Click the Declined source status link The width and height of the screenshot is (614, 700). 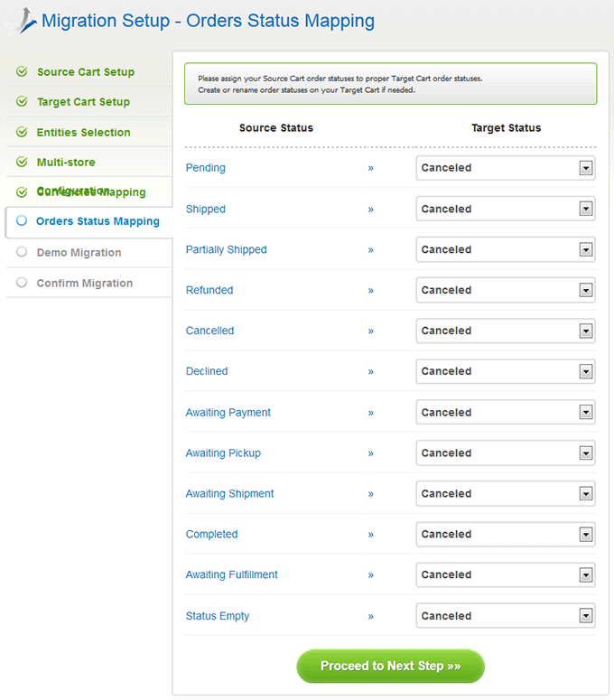pyautogui.click(x=207, y=371)
